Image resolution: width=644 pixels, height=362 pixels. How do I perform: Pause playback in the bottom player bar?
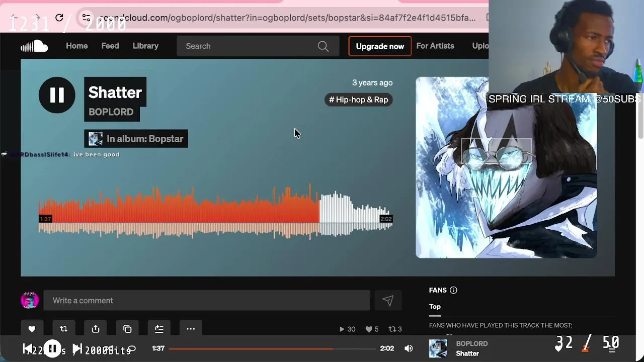(52, 348)
